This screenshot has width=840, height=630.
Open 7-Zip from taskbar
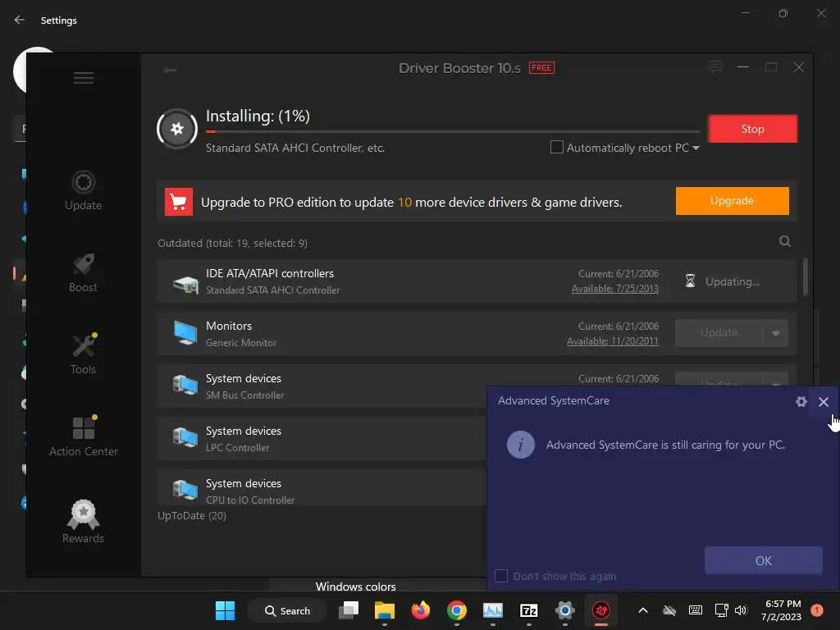pyautogui.click(x=529, y=610)
